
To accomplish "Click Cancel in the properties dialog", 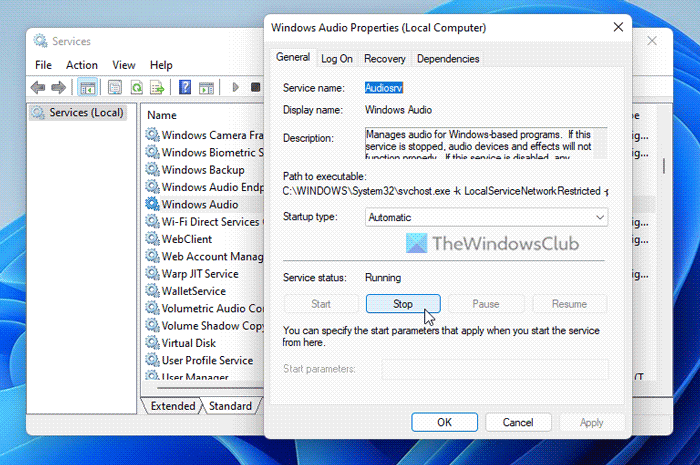I will tap(518, 422).
